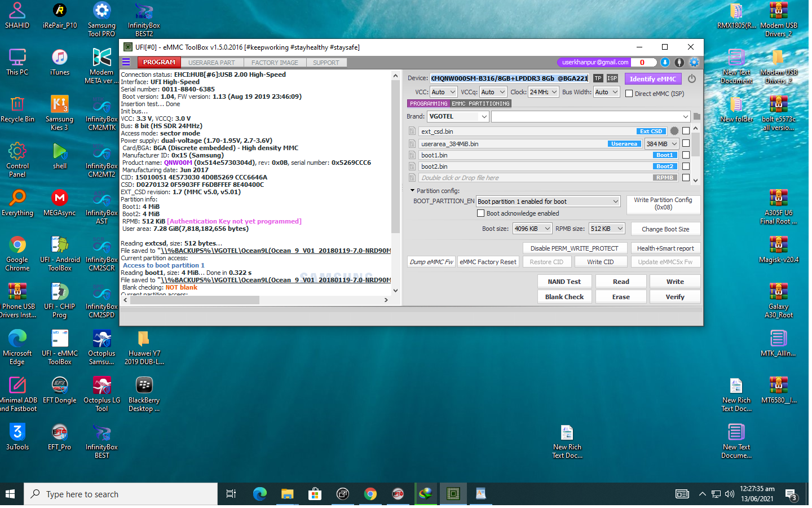Open the Bus Width dropdown
Viewport: 812px width, 508px height.
(x=607, y=92)
